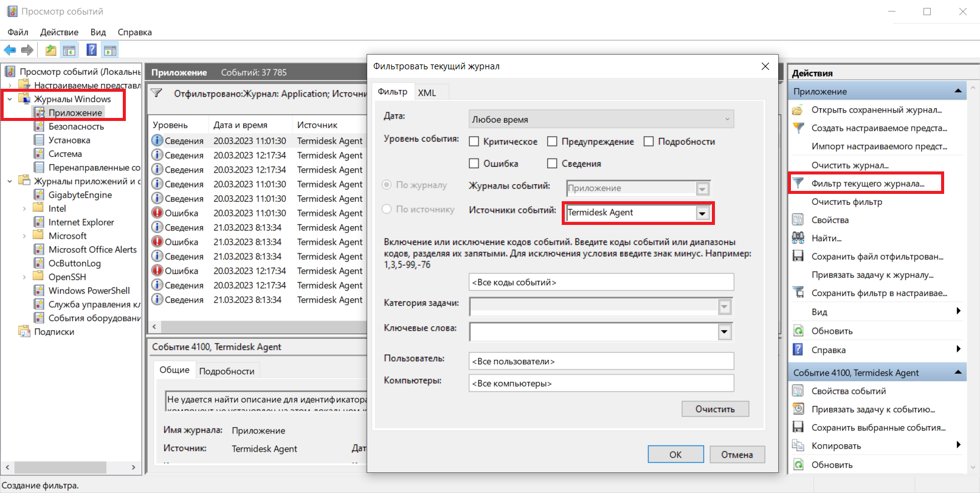Check the 'Предупреждение' event level box

coord(552,142)
